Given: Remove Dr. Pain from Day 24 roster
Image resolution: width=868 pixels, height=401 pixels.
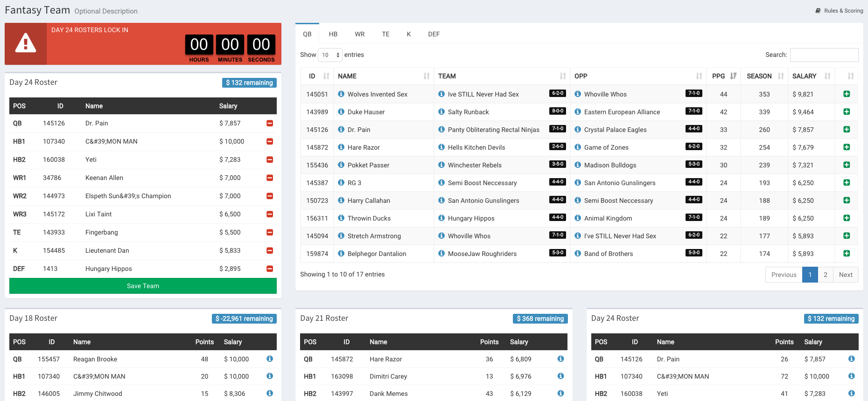Looking at the screenshot, I should 269,124.
